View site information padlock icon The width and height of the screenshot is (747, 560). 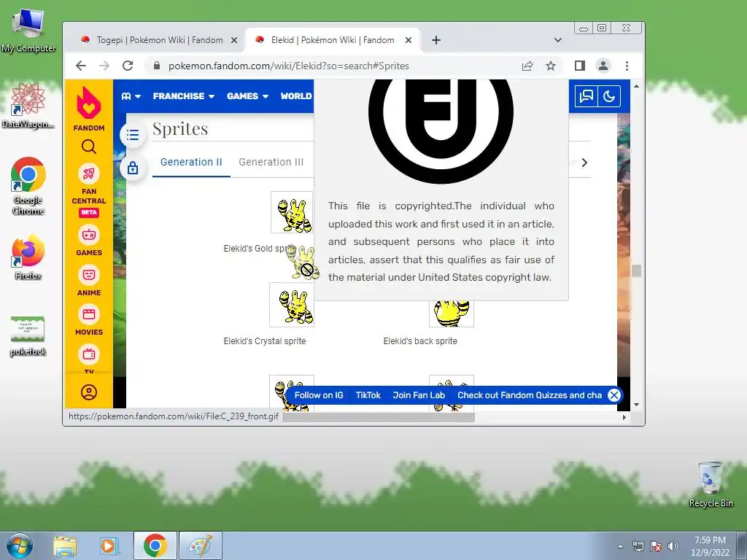click(157, 66)
